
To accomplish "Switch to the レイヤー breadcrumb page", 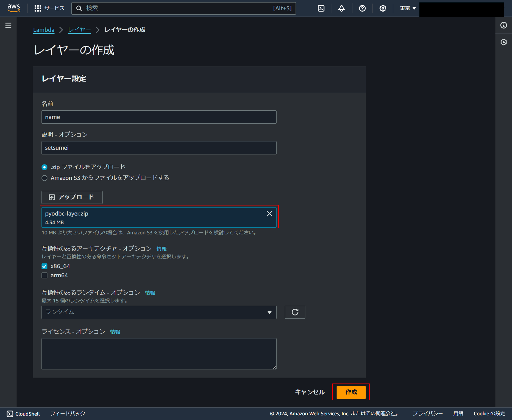I will coord(79,30).
